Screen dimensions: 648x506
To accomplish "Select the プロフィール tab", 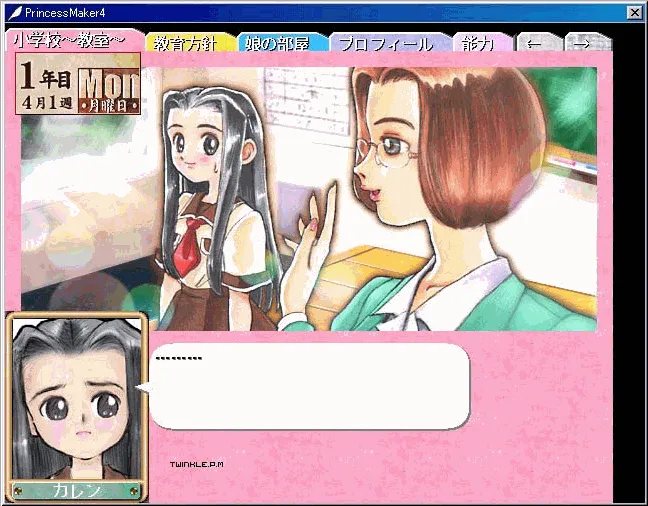I will point(386,43).
